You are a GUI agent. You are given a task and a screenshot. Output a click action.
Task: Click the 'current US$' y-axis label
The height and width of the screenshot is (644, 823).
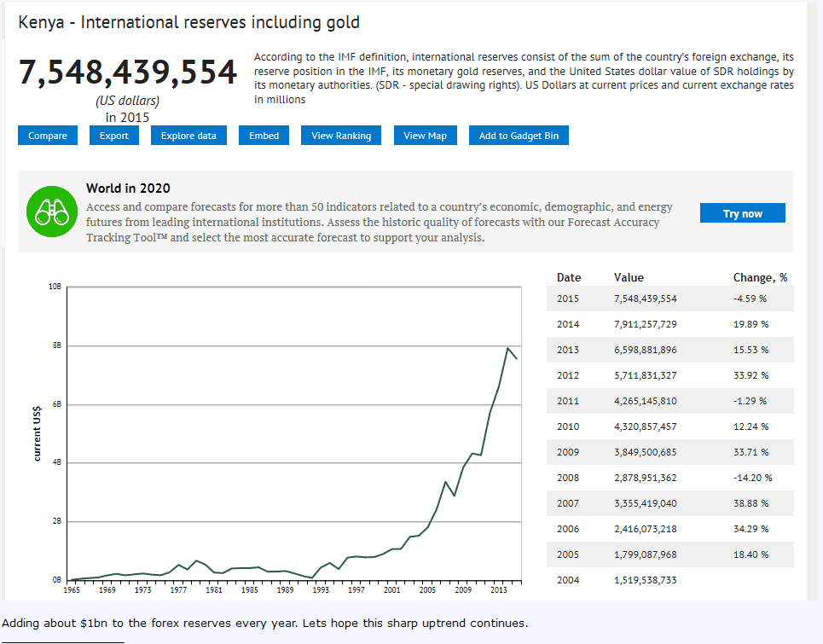coord(37,433)
